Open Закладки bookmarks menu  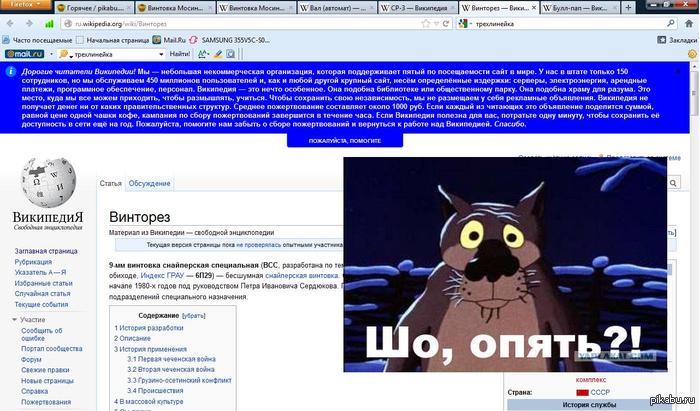click(x=677, y=40)
